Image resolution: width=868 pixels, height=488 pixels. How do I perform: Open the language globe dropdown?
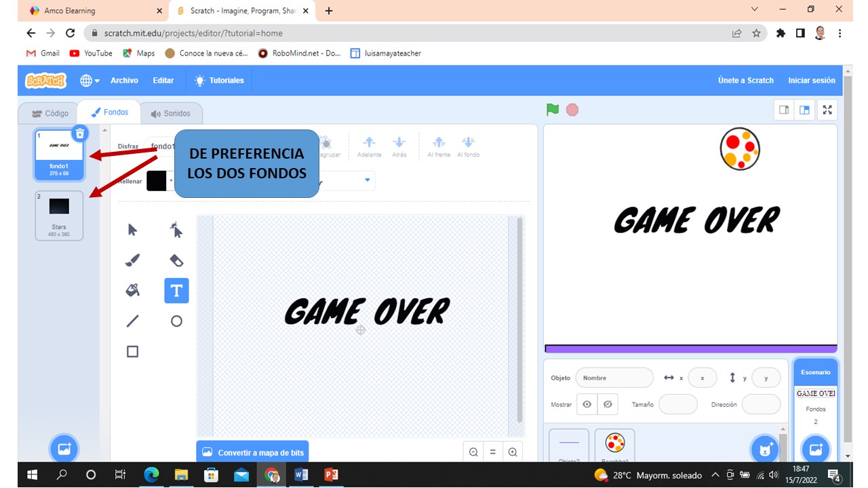(x=90, y=81)
